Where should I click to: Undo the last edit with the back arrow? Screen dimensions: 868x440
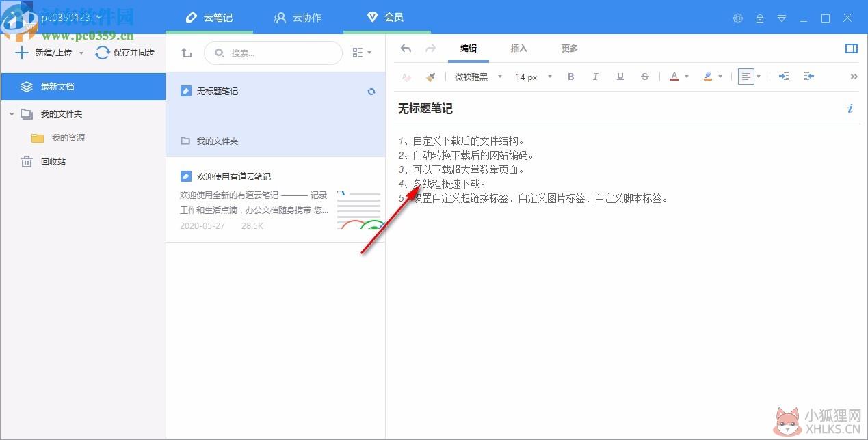(406, 48)
